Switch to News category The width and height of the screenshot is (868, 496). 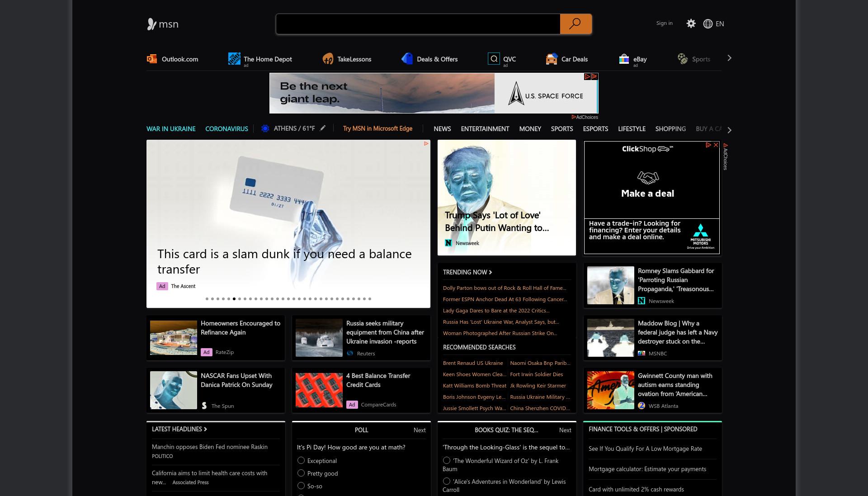[442, 129]
